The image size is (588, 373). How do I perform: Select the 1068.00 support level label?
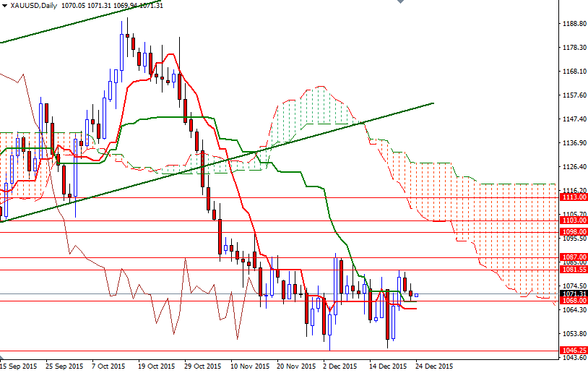click(x=573, y=301)
